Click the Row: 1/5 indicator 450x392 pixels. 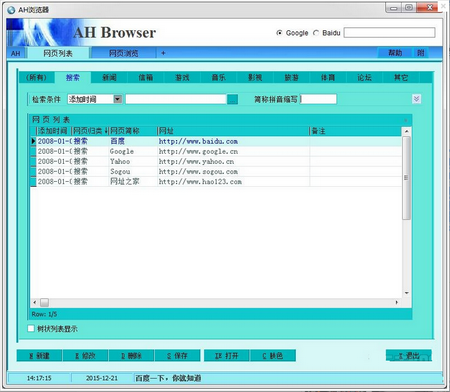[44, 314]
